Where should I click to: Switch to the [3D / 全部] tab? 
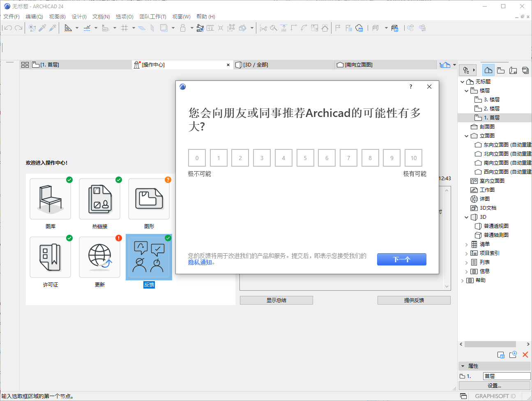[x=284, y=65]
